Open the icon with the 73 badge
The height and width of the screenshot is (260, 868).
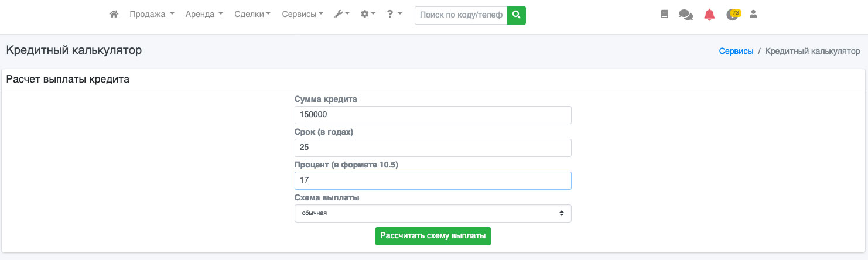point(732,15)
